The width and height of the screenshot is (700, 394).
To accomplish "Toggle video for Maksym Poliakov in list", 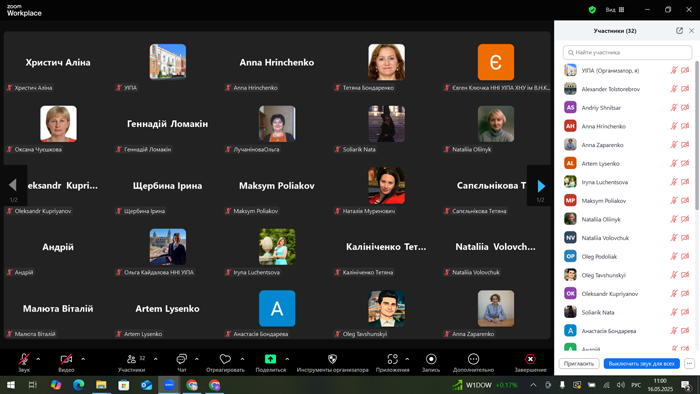I will pos(685,200).
